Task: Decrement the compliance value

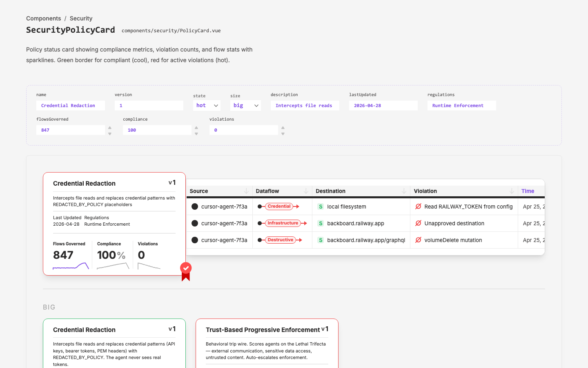Action: [x=196, y=134]
